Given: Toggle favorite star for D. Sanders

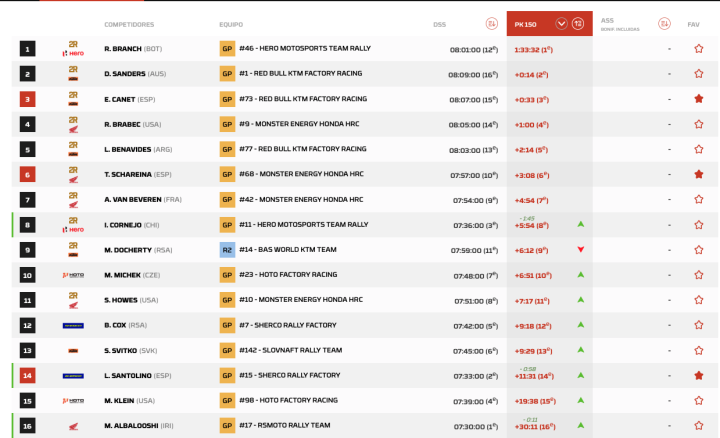Looking at the screenshot, I should 698,73.
